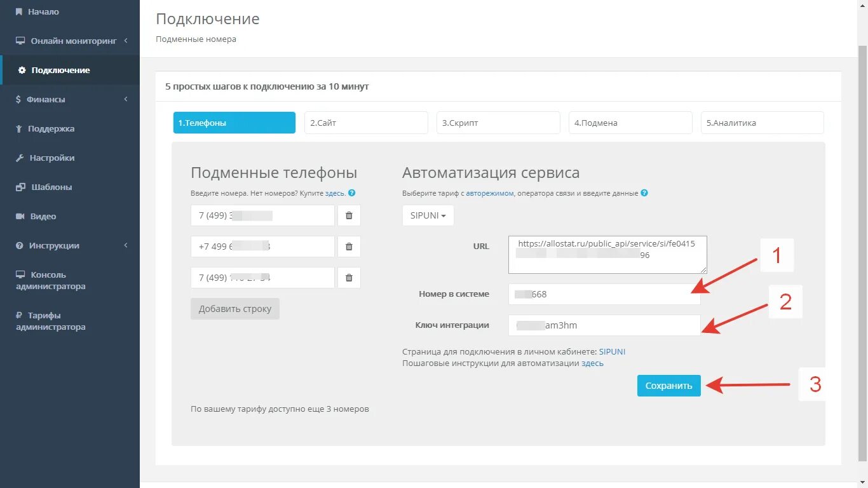
Task: Click the monitor icon beside Консоль администратора
Action: click(x=20, y=274)
